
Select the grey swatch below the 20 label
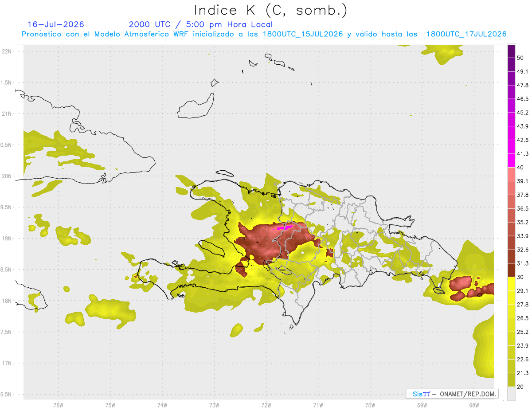coord(511,394)
